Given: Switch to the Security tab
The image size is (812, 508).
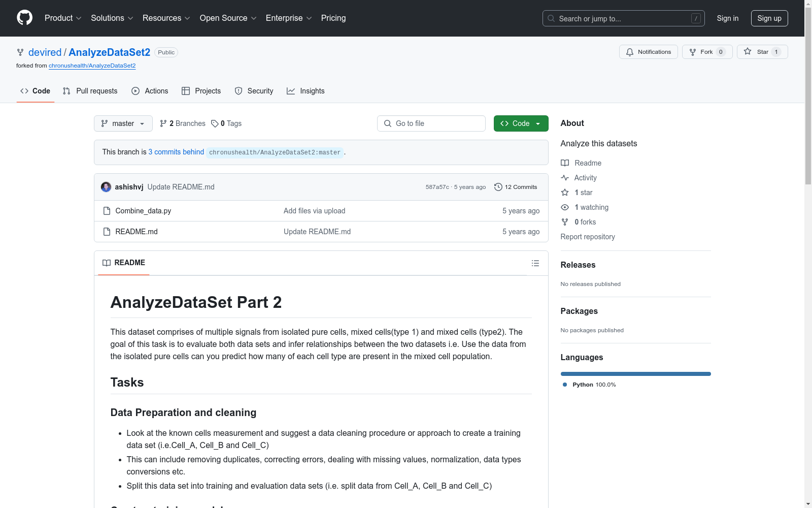Looking at the screenshot, I should point(254,91).
